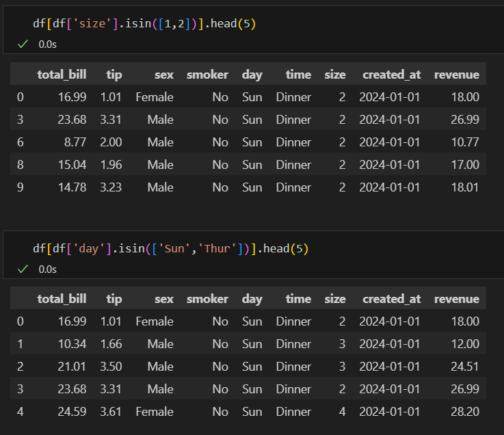Screen dimensions: 504x435
Task: Click the tip header in the day filter output
Action: [x=114, y=299]
